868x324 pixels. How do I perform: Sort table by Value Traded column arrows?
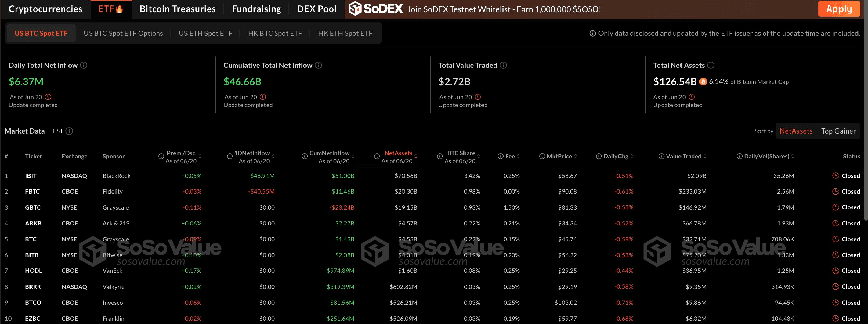[705, 156]
